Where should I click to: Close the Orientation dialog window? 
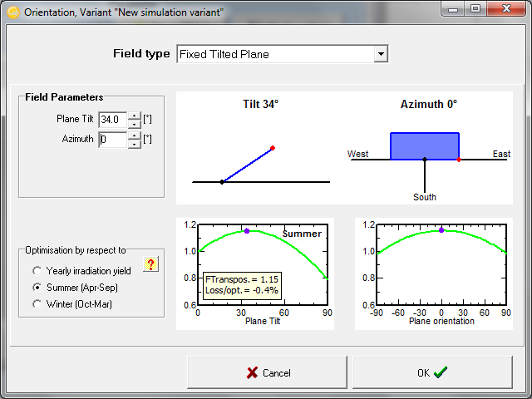tap(506, 9)
